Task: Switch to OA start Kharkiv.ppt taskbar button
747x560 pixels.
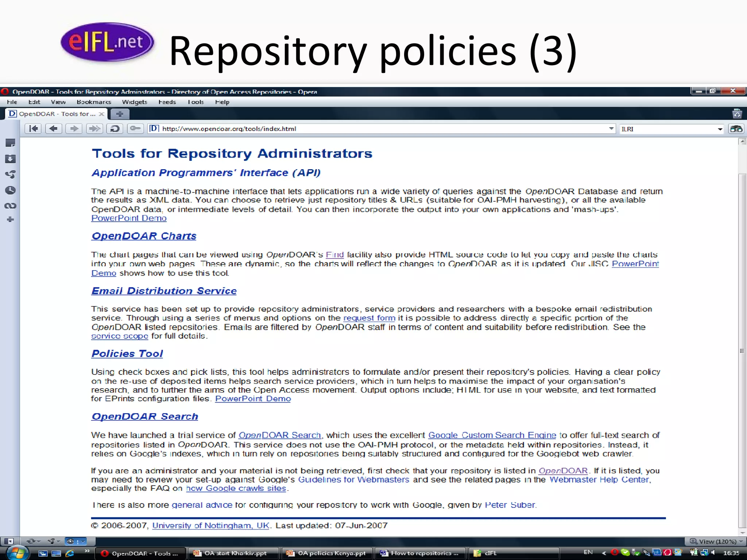Action: (x=234, y=553)
